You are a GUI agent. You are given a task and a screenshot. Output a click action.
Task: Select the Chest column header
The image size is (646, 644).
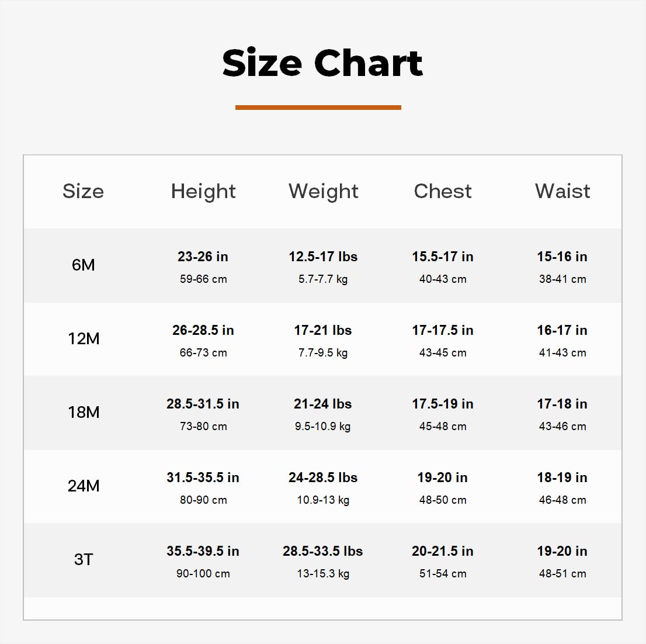tap(443, 191)
